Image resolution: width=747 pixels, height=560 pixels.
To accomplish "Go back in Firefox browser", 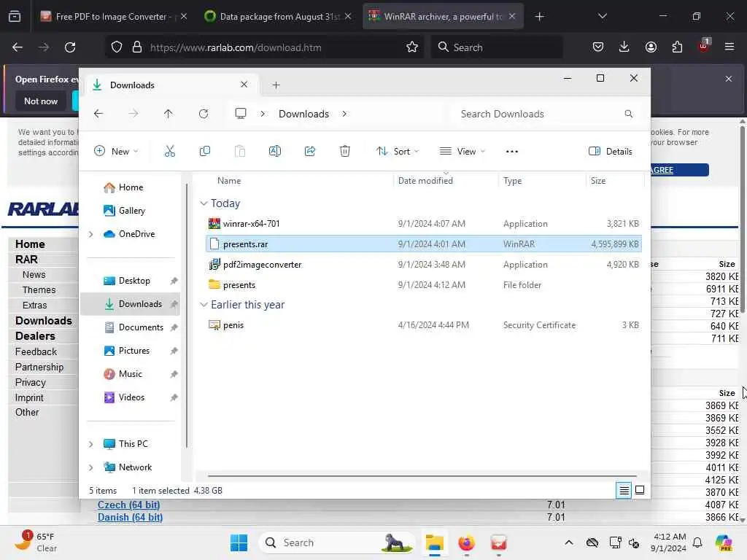I will (18, 47).
